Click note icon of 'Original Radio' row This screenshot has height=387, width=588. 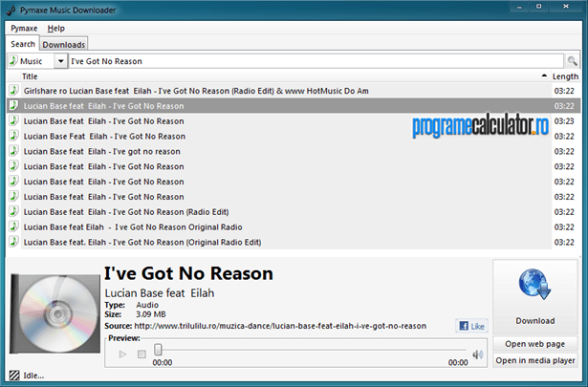13,226
